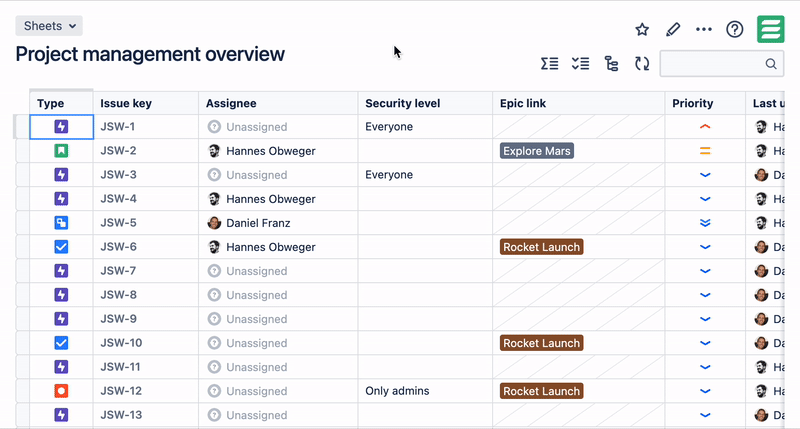Open Rocket Launch epic in JSW-6 row
800x429 pixels.
tap(541, 247)
